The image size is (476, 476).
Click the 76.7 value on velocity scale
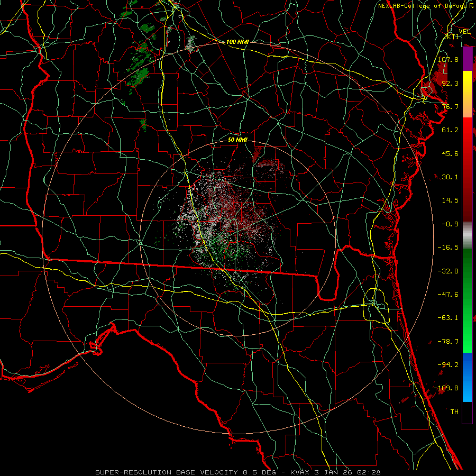pos(450,106)
